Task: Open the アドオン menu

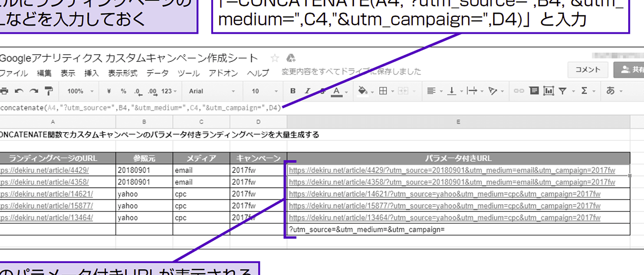Action: pos(223,73)
